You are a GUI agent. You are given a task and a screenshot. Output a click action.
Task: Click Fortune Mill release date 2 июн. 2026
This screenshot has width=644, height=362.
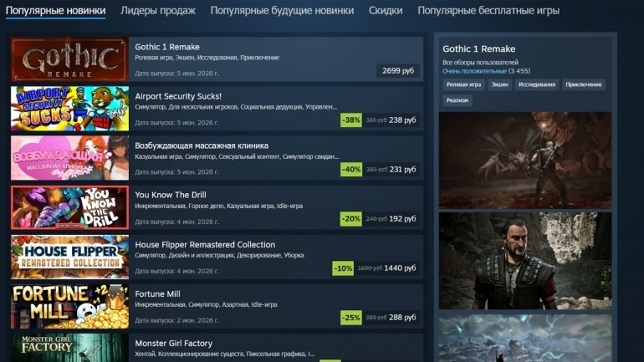tap(177, 320)
